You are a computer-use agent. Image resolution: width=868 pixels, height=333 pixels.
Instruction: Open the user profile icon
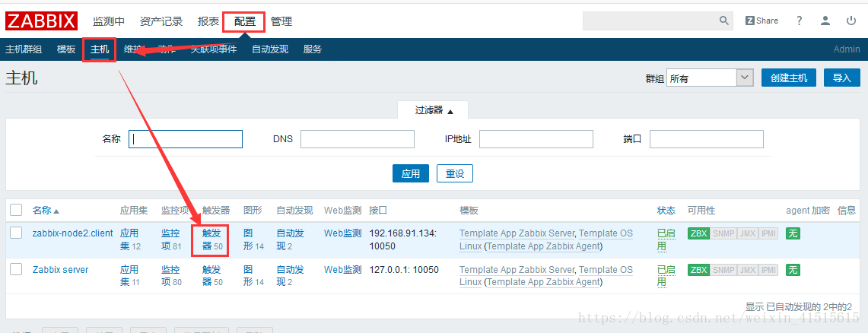coord(825,21)
